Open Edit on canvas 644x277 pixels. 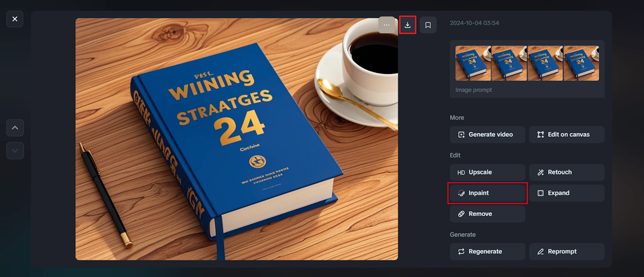click(x=567, y=134)
